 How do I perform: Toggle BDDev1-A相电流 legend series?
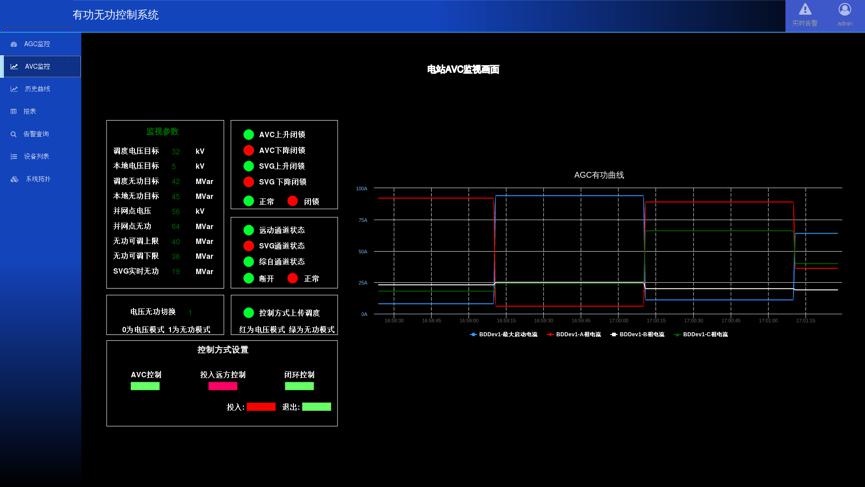pyautogui.click(x=573, y=334)
